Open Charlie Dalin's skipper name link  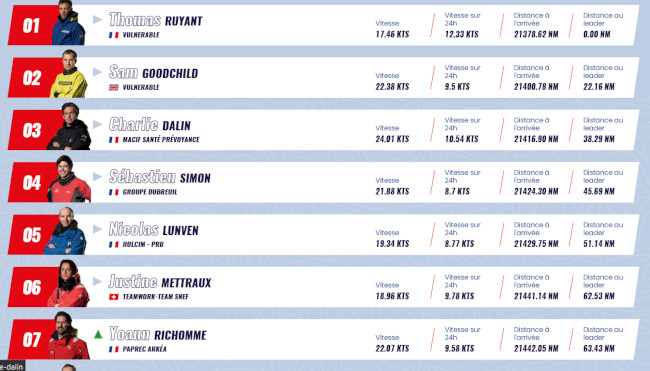tap(150, 124)
